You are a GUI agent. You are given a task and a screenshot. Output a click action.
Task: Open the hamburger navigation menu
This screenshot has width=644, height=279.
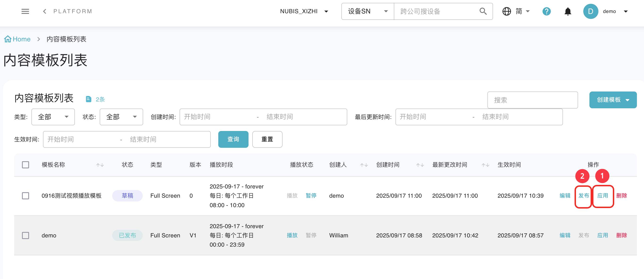click(x=25, y=11)
